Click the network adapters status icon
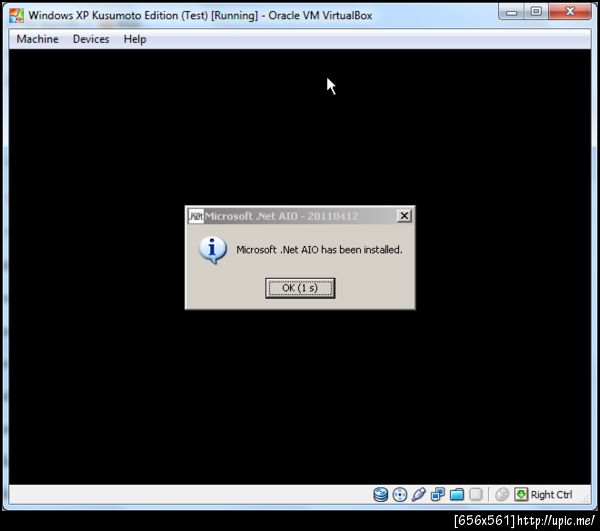This screenshot has width=600, height=531. [438, 494]
